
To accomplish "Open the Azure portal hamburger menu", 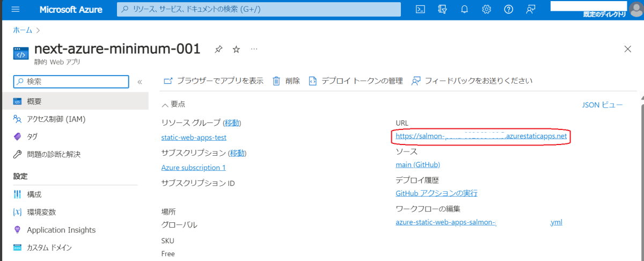I will coord(15,10).
